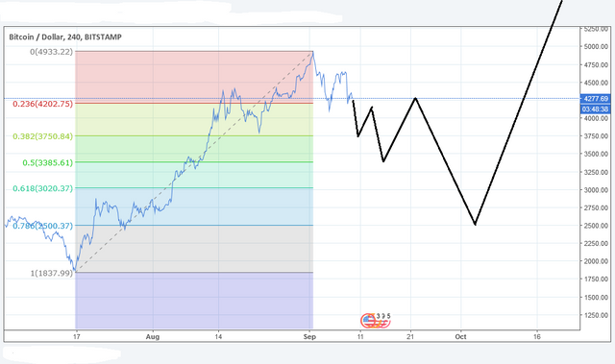Click the 2250.00 price axis label
This screenshot has height=364, width=615.
[x=596, y=243]
